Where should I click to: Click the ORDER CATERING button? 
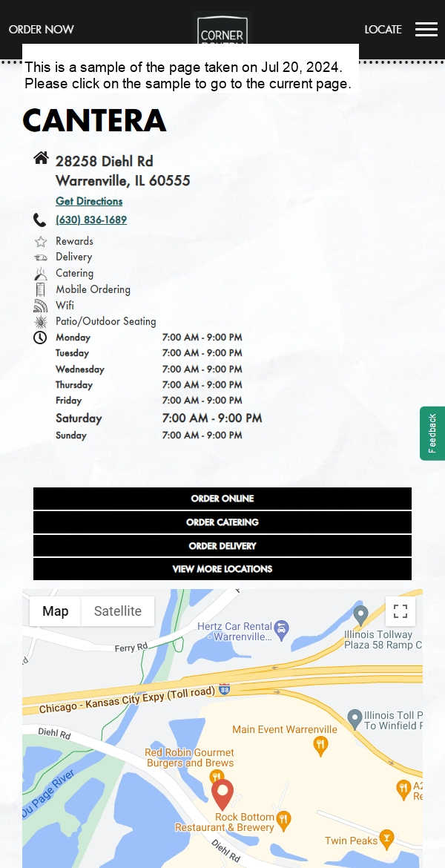coord(222,522)
